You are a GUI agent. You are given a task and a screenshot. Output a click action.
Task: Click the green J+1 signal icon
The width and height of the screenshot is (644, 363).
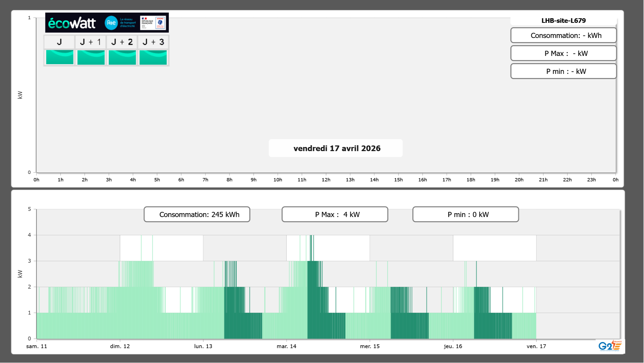(x=91, y=57)
